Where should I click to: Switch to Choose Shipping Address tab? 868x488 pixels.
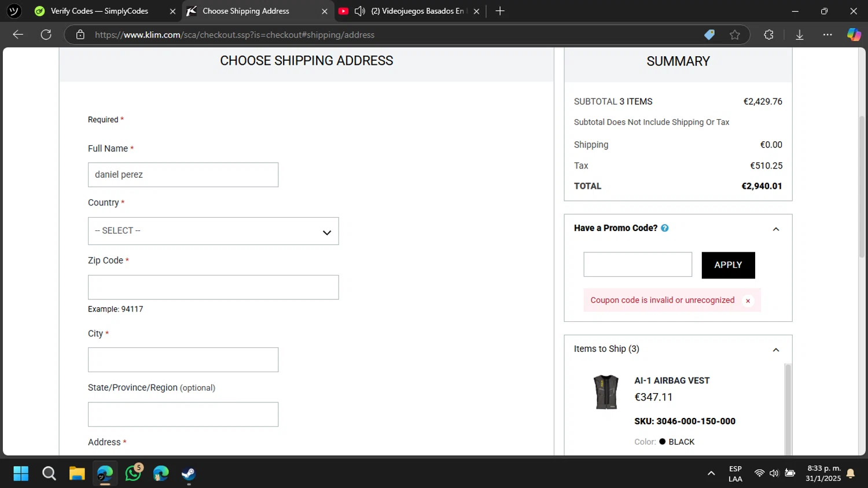pyautogui.click(x=246, y=11)
